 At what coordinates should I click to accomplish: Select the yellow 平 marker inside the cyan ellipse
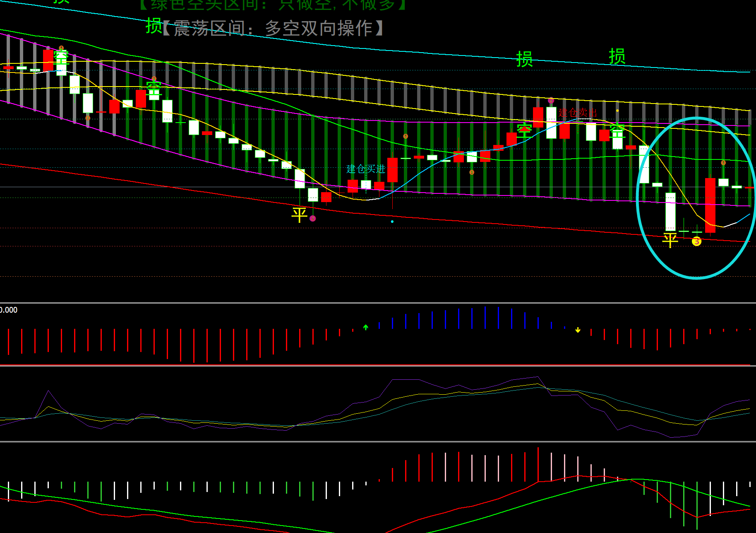point(670,239)
